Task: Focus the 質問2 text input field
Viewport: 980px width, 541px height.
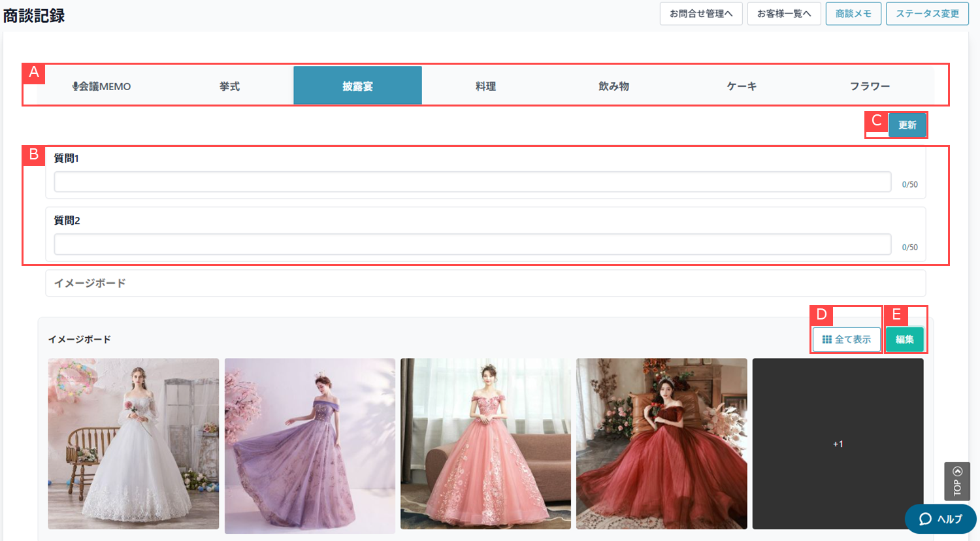Action: (x=472, y=244)
